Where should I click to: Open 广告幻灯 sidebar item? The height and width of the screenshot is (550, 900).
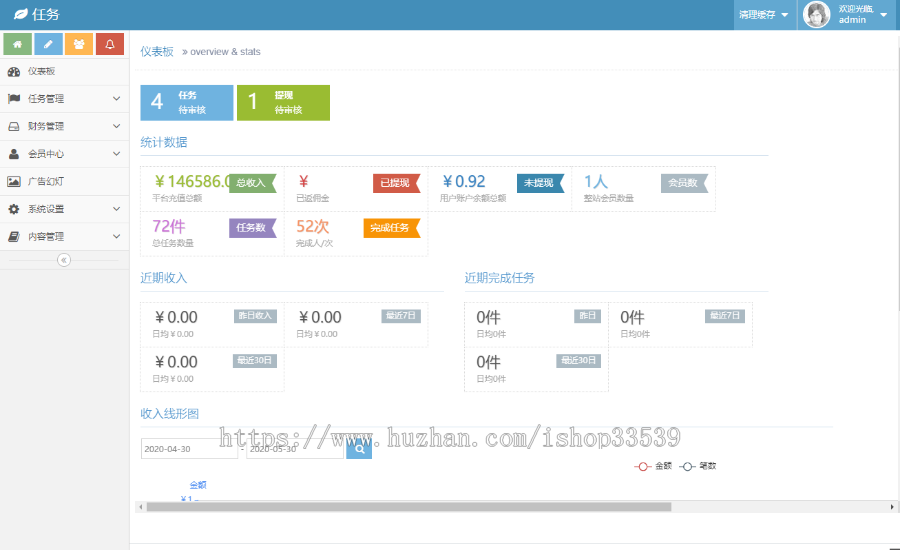[x=64, y=181]
